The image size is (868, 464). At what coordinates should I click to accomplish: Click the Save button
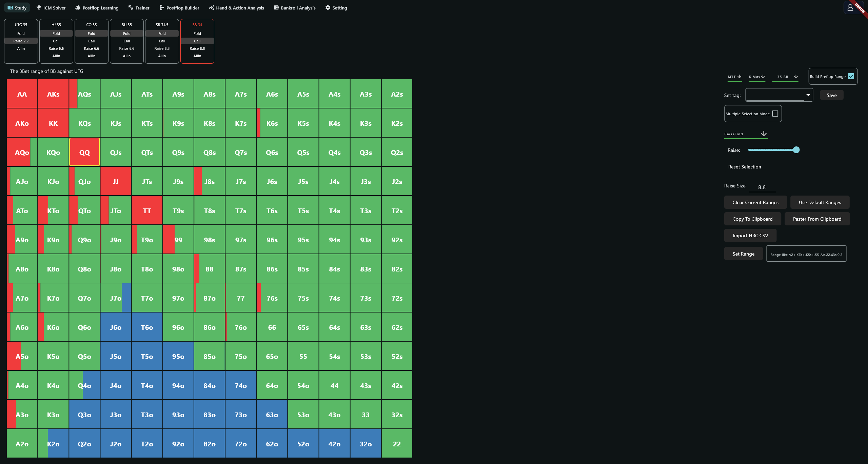pyautogui.click(x=831, y=95)
